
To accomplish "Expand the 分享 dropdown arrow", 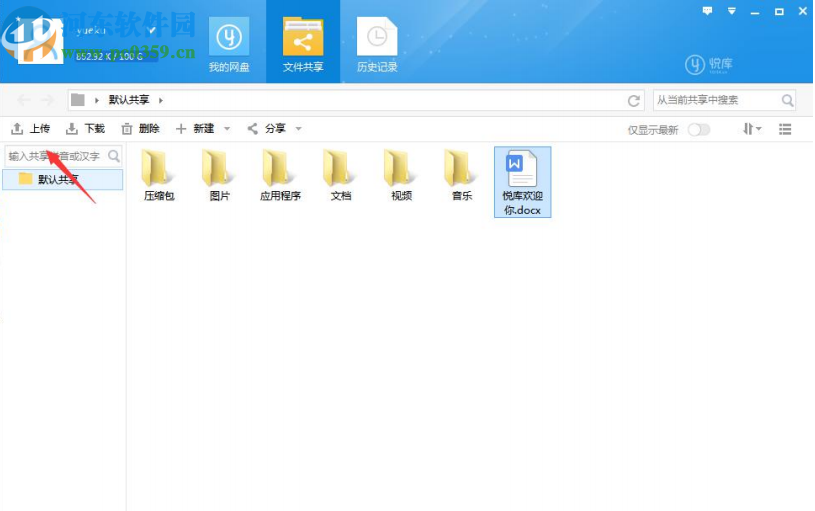I will pyautogui.click(x=298, y=128).
